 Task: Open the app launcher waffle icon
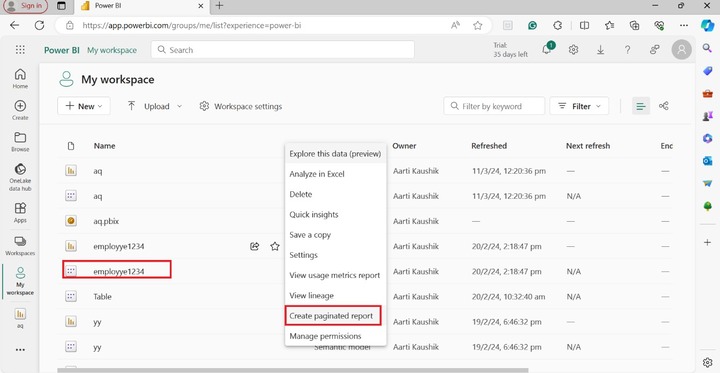[x=20, y=50]
